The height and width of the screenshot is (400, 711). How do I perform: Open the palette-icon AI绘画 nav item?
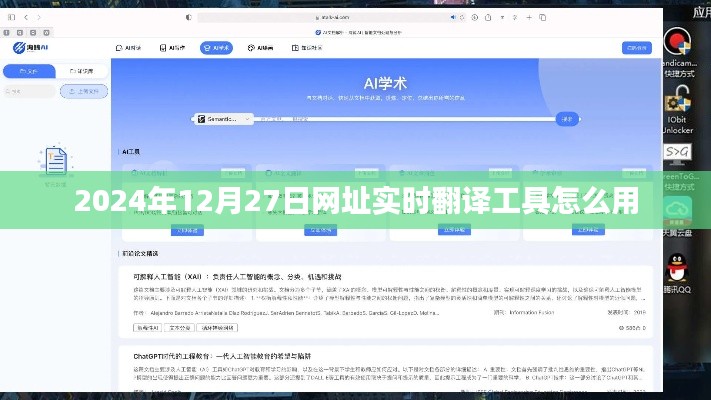pyautogui.click(x=260, y=48)
